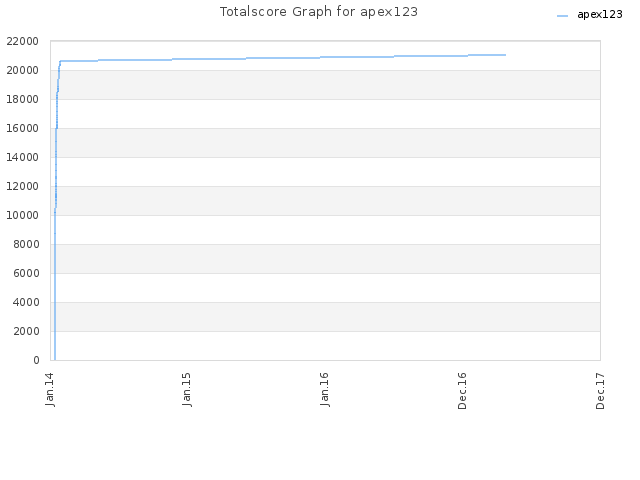The width and height of the screenshot is (640, 480).
Task: Click the 10000 y-axis label
Action: tap(22, 215)
